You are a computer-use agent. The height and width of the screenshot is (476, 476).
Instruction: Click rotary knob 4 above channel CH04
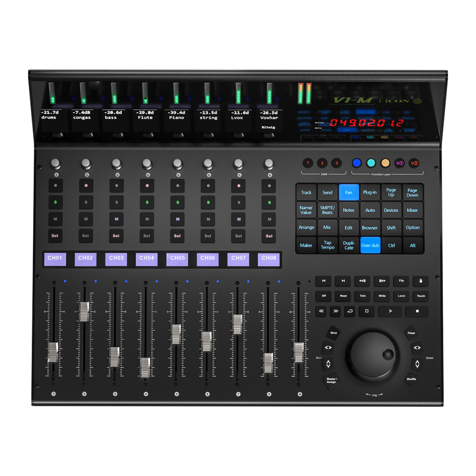coord(147,163)
